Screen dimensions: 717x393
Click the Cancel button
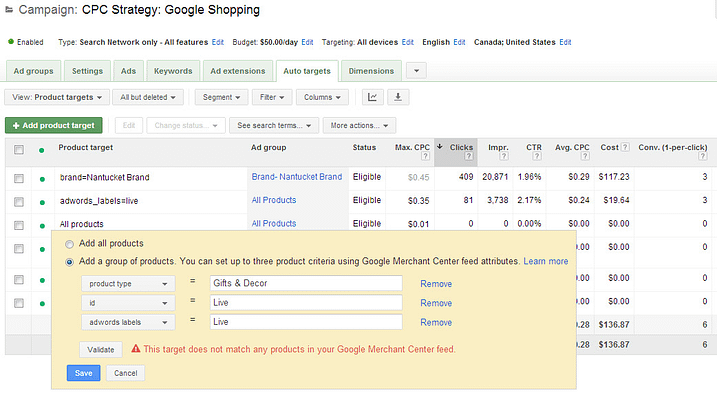[126, 373]
